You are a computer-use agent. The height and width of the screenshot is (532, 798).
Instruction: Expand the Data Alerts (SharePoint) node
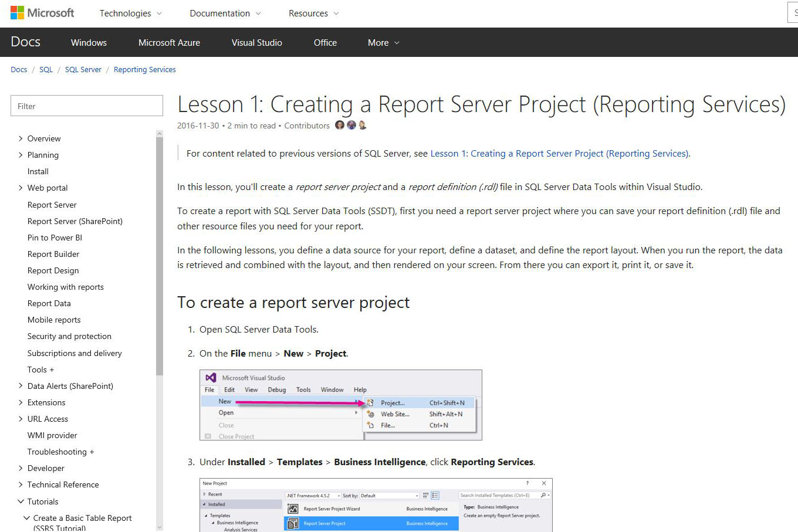click(21, 386)
